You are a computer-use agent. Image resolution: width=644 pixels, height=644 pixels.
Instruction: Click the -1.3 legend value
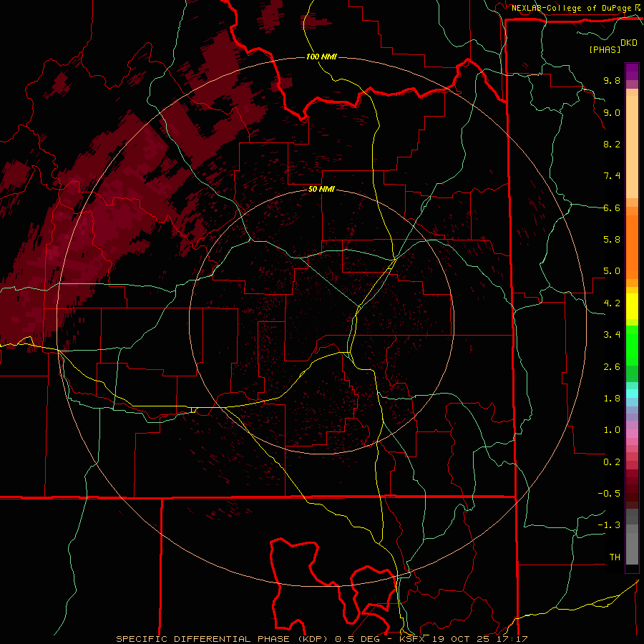[x=609, y=525]
